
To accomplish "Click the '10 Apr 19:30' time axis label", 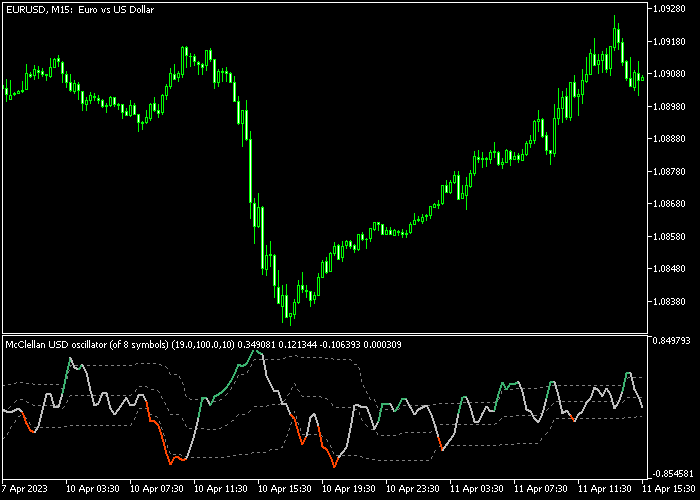I will tap(349, 488).
